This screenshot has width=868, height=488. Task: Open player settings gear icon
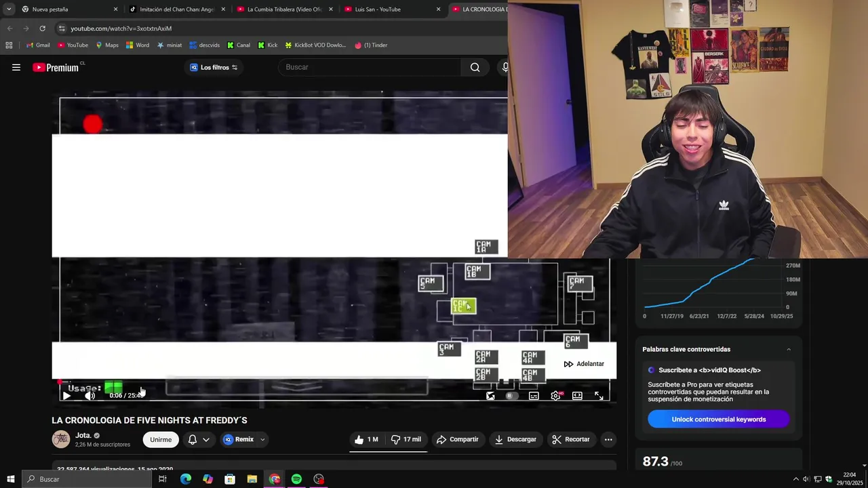tap(555, 396)
